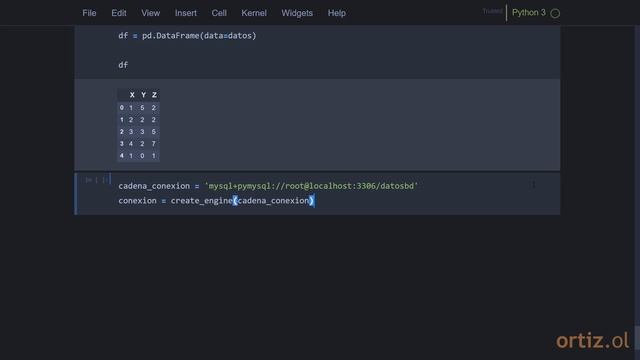Open the File menu

89,13
